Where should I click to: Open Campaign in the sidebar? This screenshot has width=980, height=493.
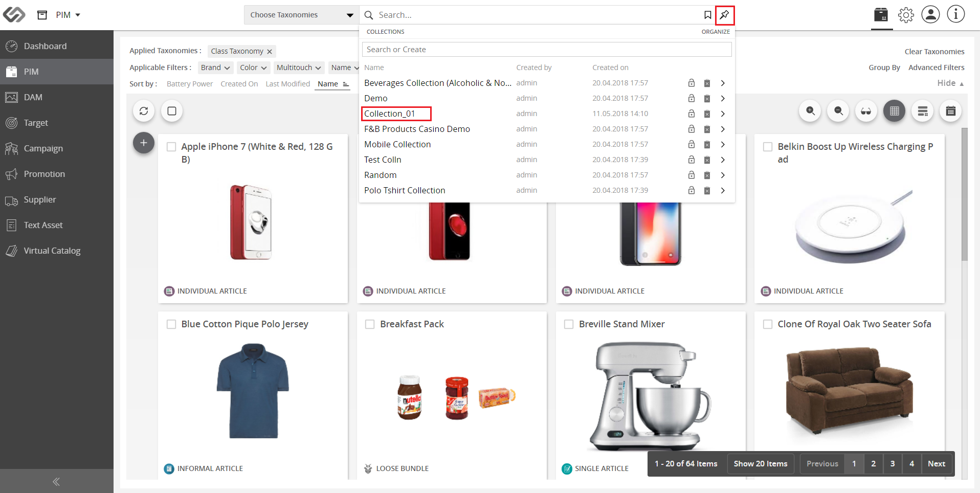[57, 148]
